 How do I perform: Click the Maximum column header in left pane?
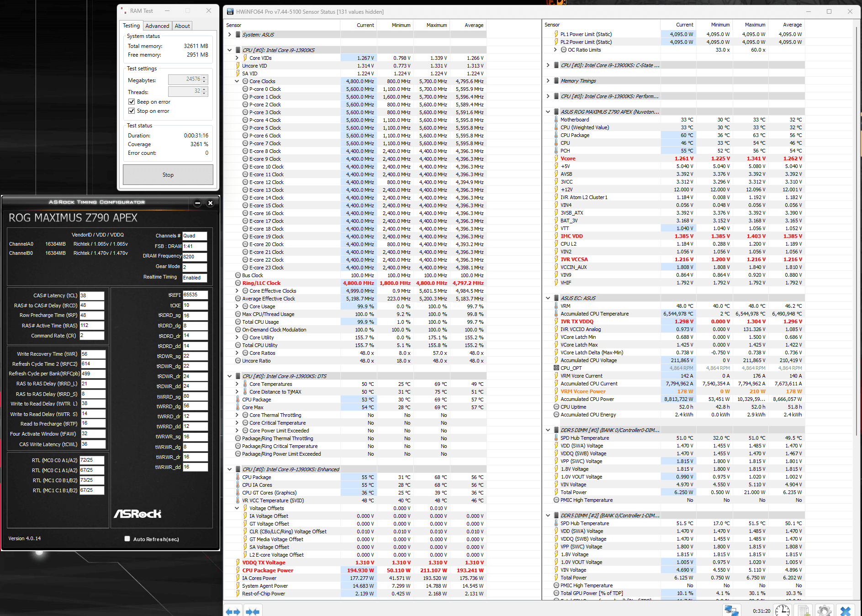(x=432, y=25)
